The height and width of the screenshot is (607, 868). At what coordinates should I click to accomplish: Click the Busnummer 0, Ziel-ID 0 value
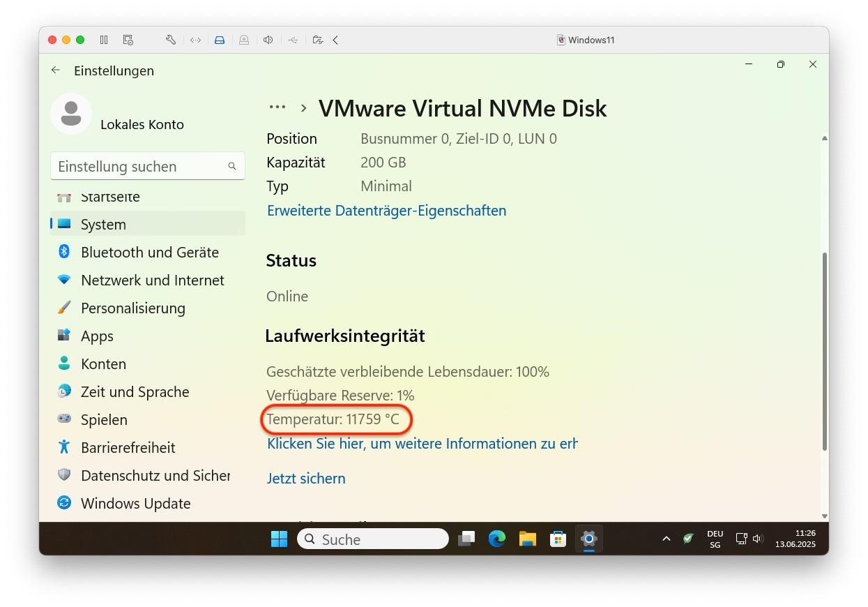click(459, 139)
